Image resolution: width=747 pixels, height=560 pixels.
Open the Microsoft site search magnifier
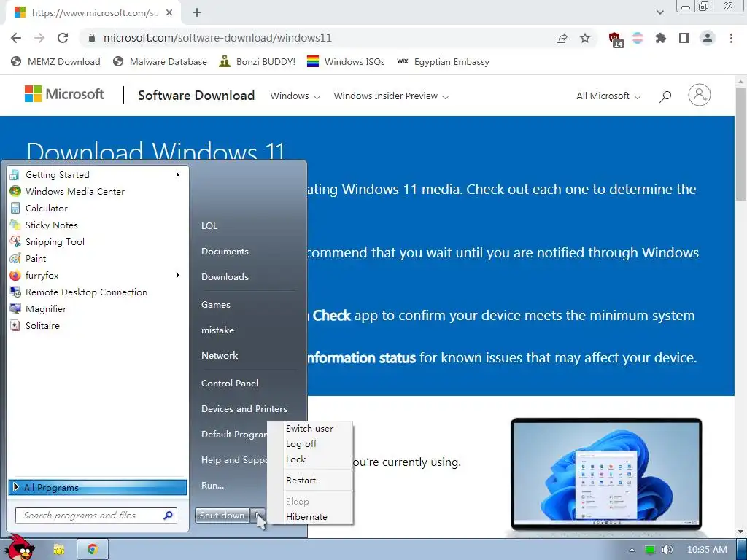pos(665,96)
